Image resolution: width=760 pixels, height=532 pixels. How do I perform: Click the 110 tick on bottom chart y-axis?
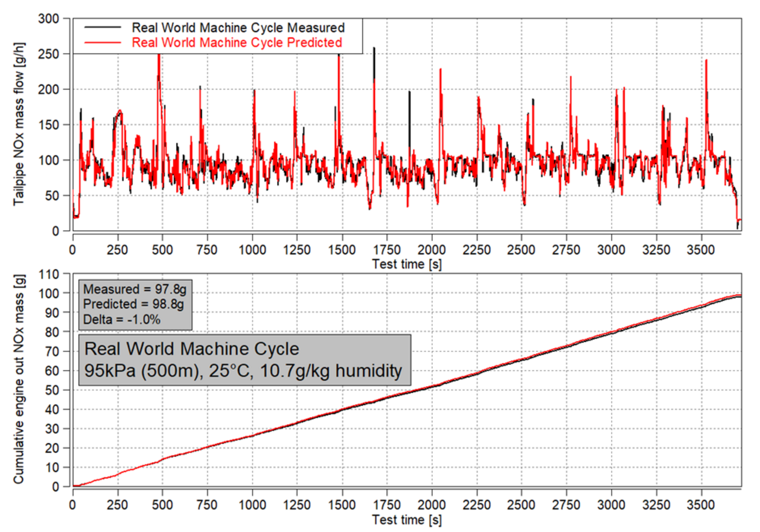(x=48, y=274)
